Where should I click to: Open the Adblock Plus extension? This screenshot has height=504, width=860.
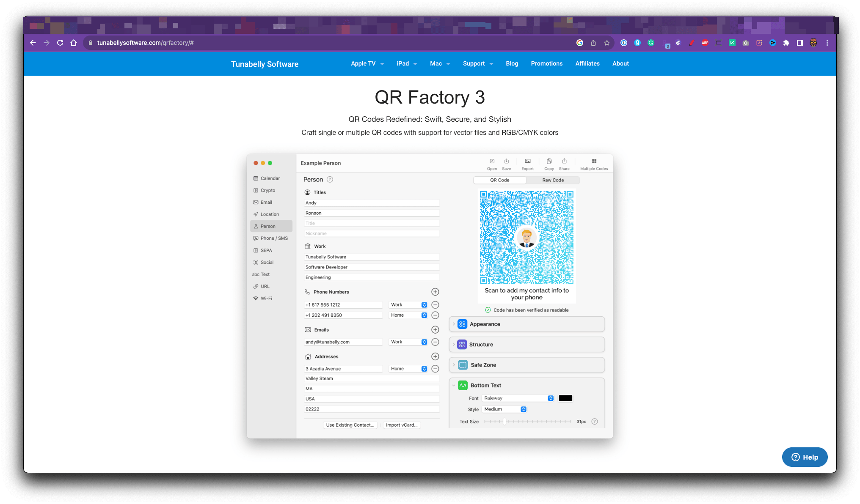click(705, 43)
